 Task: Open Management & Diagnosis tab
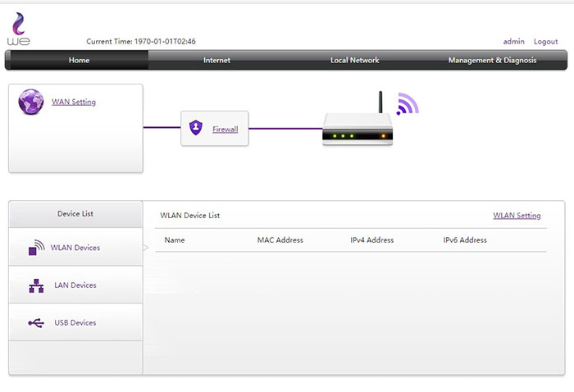pyautogui.click(x=492, y=60)
